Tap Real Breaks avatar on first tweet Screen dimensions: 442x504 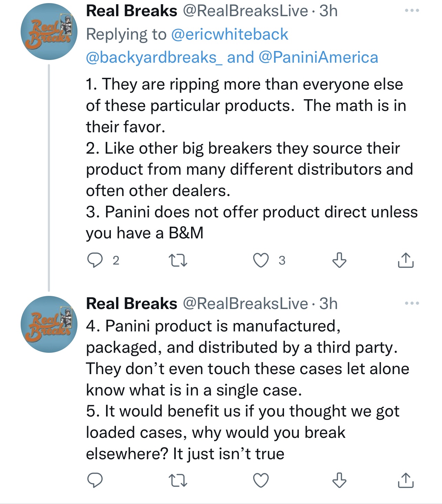coord(49,32)
